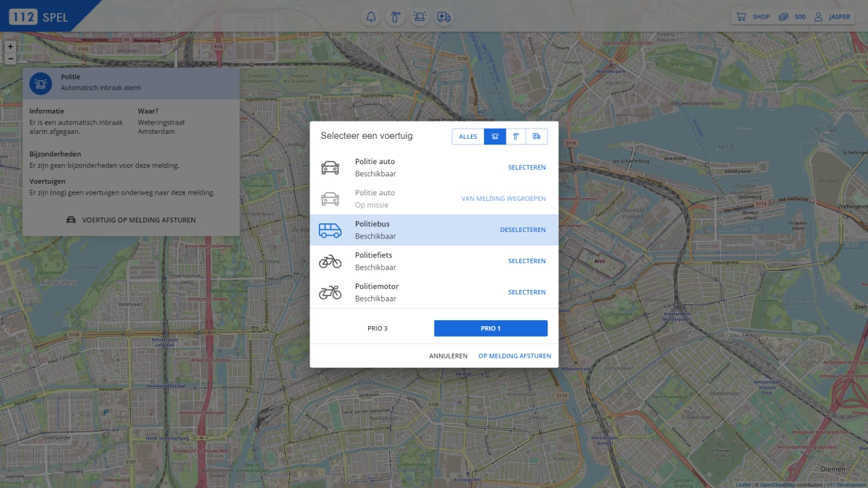This screenshot has width=868, height=488.
Task: Set dispatch priority to PRIO 3
Action: coord(378,328)
